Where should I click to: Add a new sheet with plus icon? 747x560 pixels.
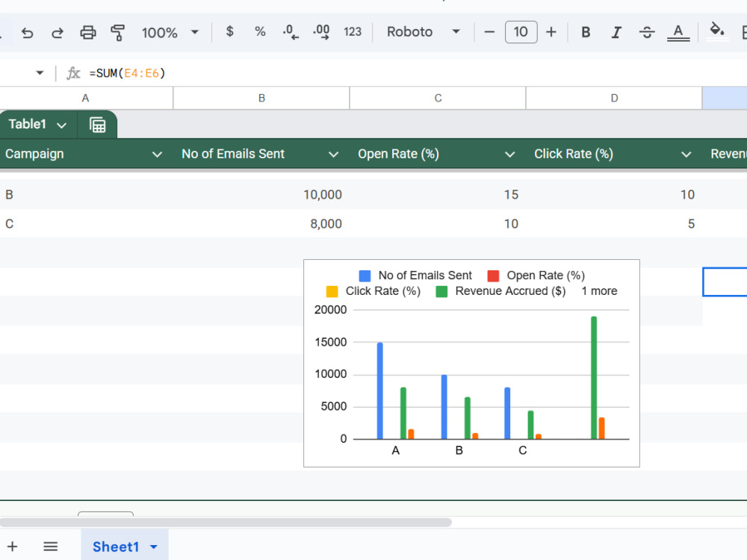(x=13, y=547)
